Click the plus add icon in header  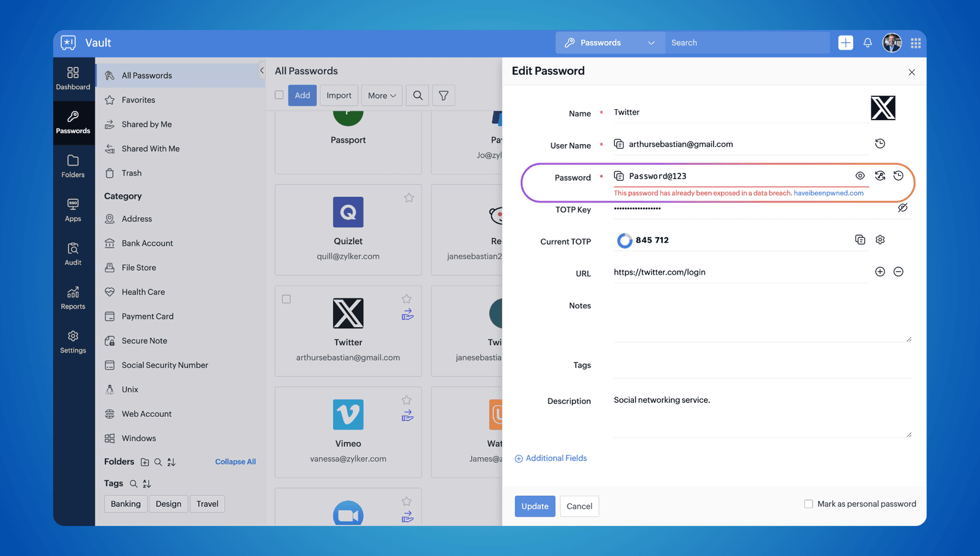845,43
